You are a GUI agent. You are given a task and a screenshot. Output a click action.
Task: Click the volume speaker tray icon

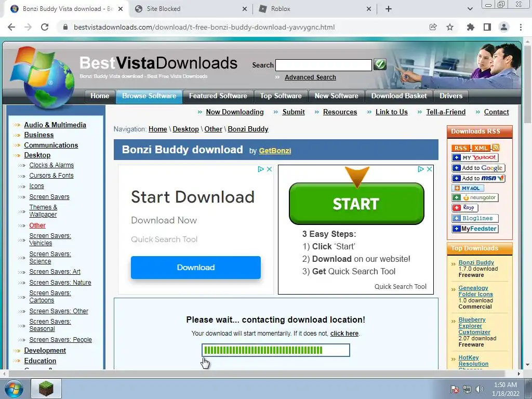(480, 389)
